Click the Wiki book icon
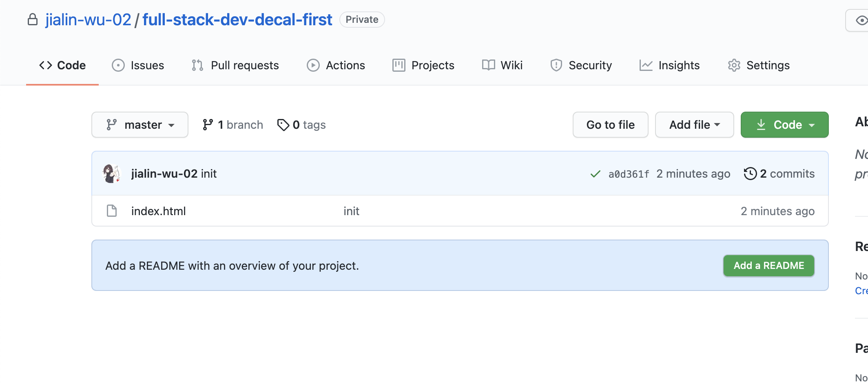The width and height of the screenshot is (868, 383). point(488,65)
